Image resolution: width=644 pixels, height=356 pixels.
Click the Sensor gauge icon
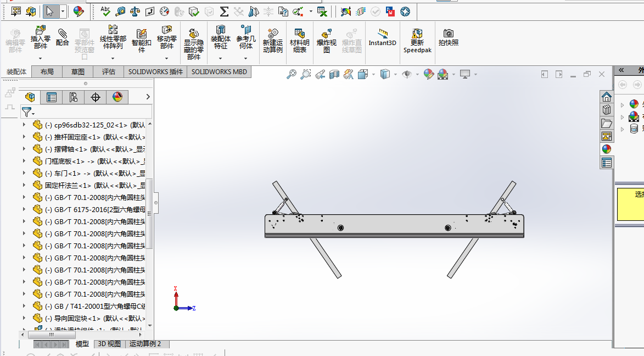[x=164, y=12]
